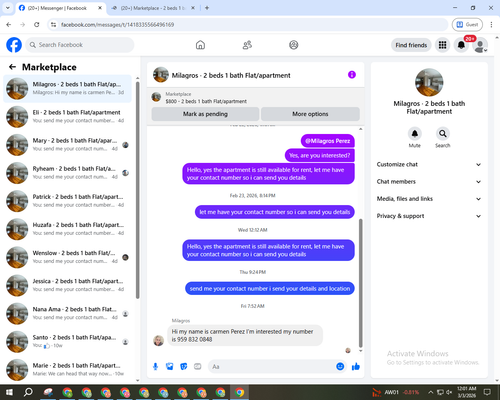This screenshot has width=500, height=400.
Task: Send a thumbs-up like
Action: pyautogui.click(x=356, y=367)
